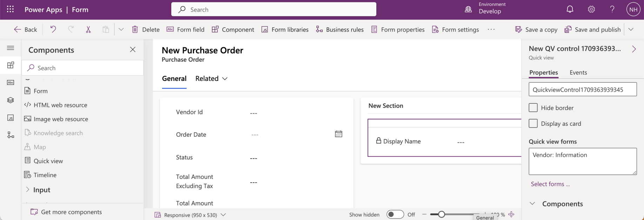Open Form libraries

[x=285, y=29]
